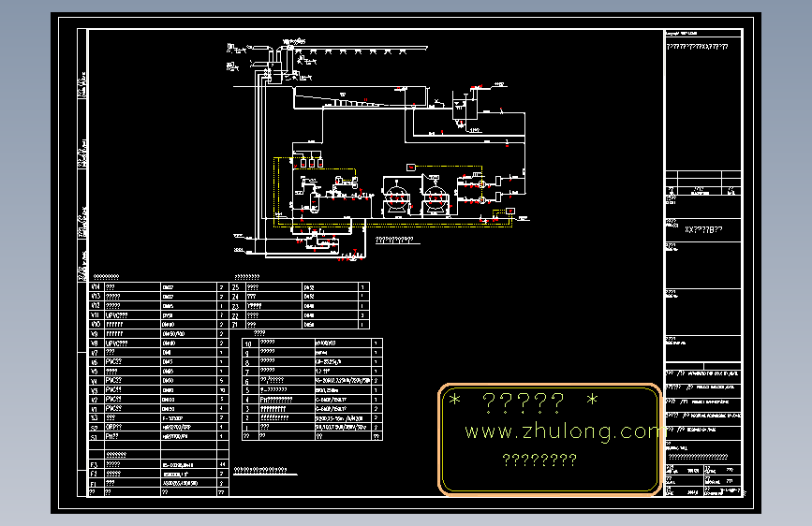The height and width of the screenshot is (526, 812).
Task: Select the S3 row label
Action: 95,417
